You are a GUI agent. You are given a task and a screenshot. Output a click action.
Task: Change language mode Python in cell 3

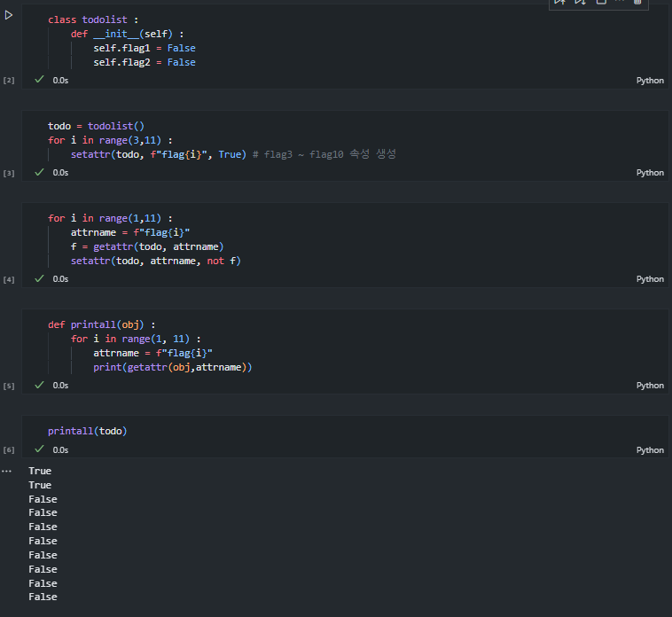650,173
